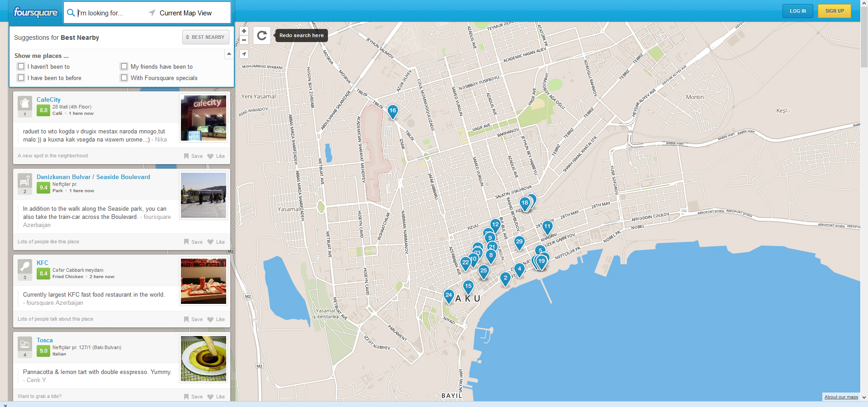This screenshot has height=407, width=868.
Task: Click 'Redo search here' button
Action: point(302,35)
